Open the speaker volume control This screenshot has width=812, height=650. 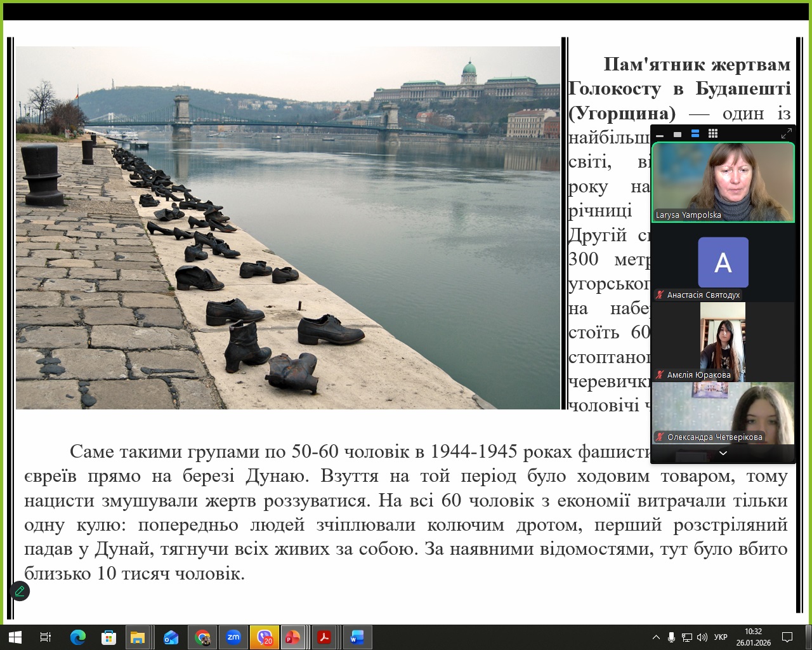(x=702, y=637)
